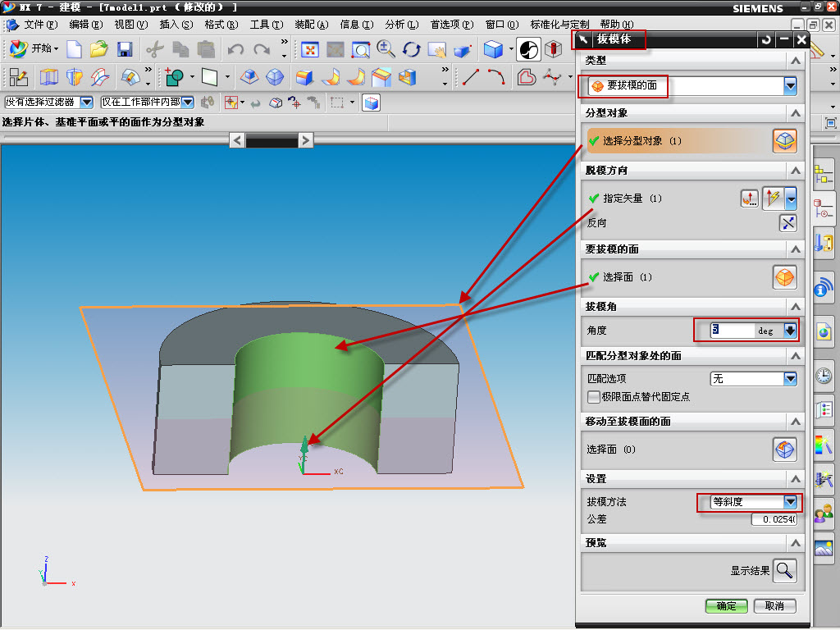Viewport: 840px width, 630px height.
Task: Click the left arrow of viewport scroller
Action: click(x=237, y=140)
